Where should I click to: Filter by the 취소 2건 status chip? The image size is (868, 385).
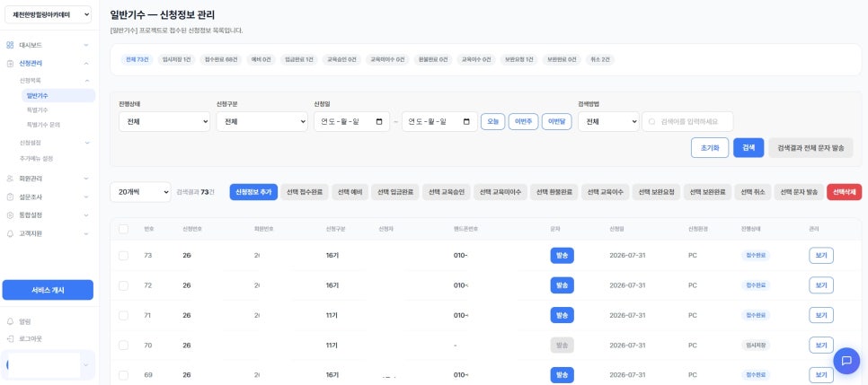tap(600, 60)
